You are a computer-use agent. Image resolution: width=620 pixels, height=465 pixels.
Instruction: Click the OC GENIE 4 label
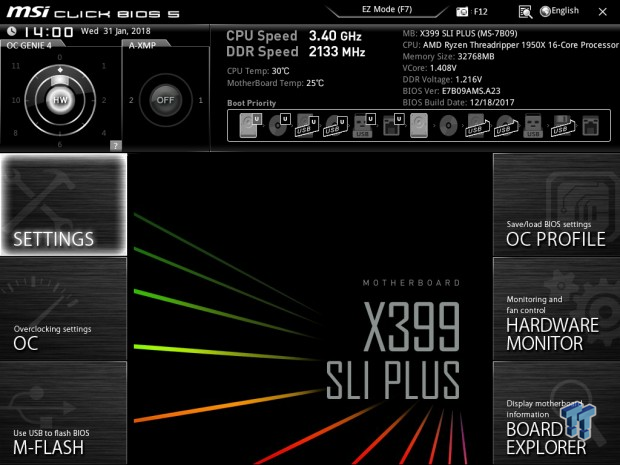pyautogui.click(x=29, y=45)
